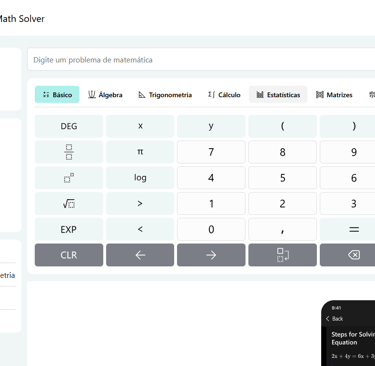Insert the log function

click(x=140, y=178)
